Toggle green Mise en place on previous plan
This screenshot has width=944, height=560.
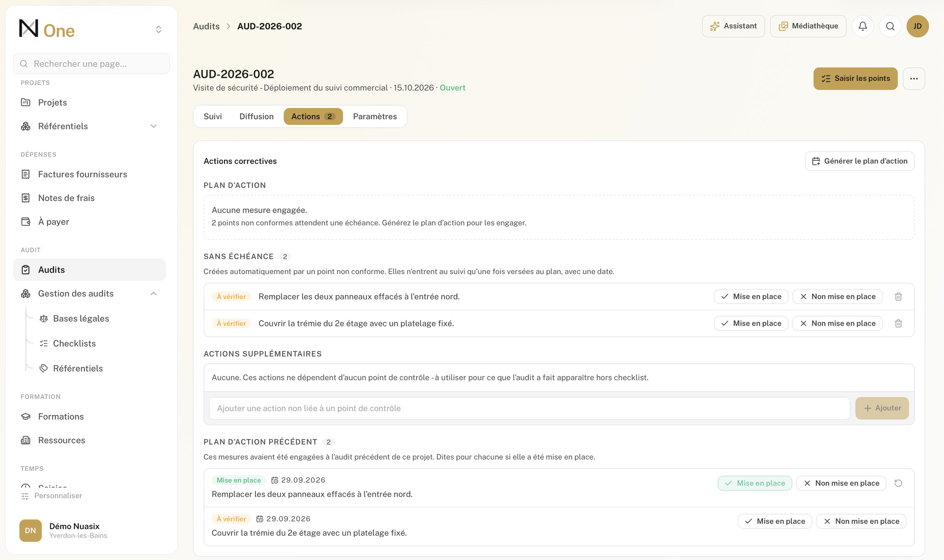(x=755, y=483)
